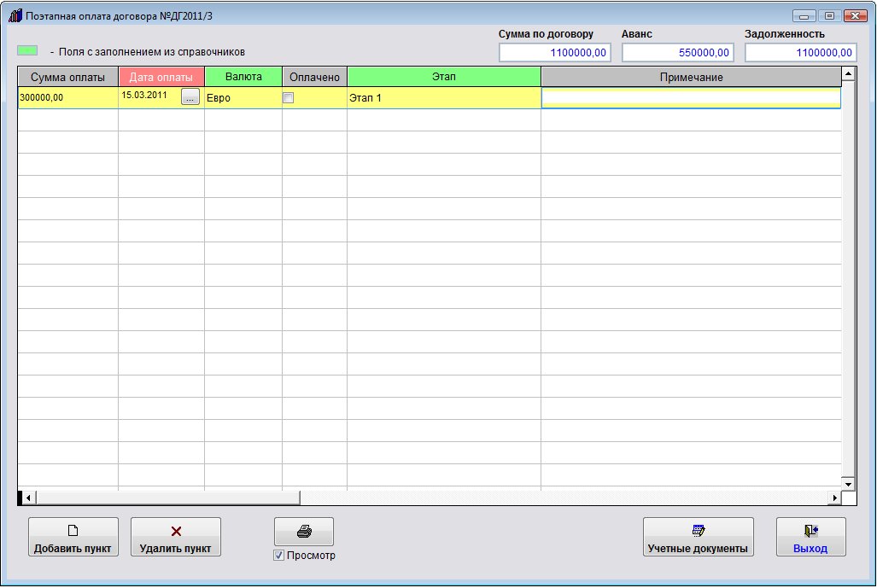Click Добавить пункт button
This screenshot has height=588, width=877.
tap(73, 537)
